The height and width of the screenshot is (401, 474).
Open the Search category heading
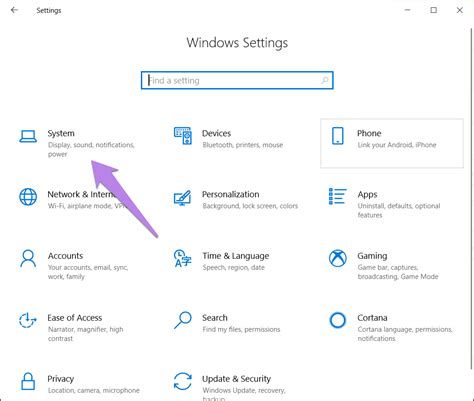215,318
